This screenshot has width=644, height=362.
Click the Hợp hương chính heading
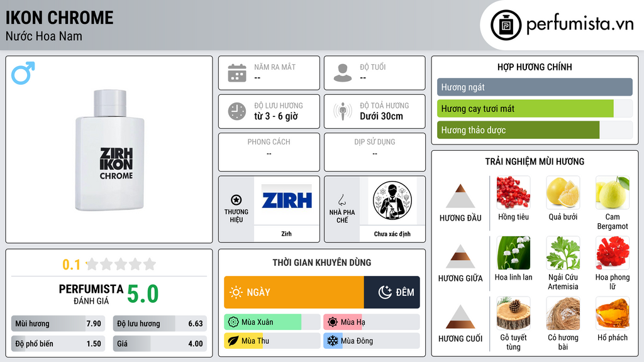[535, 67]
